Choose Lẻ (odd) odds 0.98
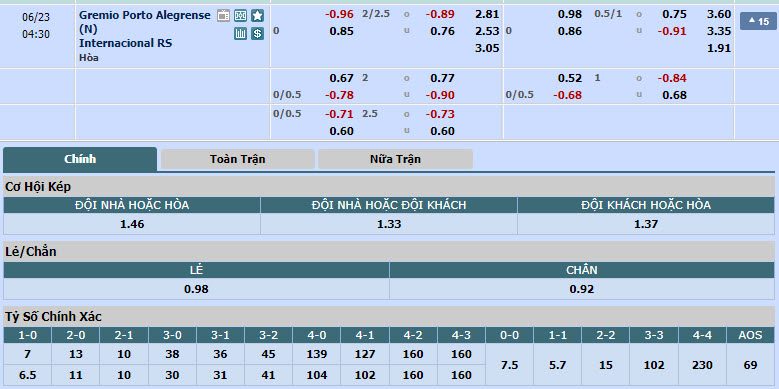779x389 pixels. coord(196,289)
